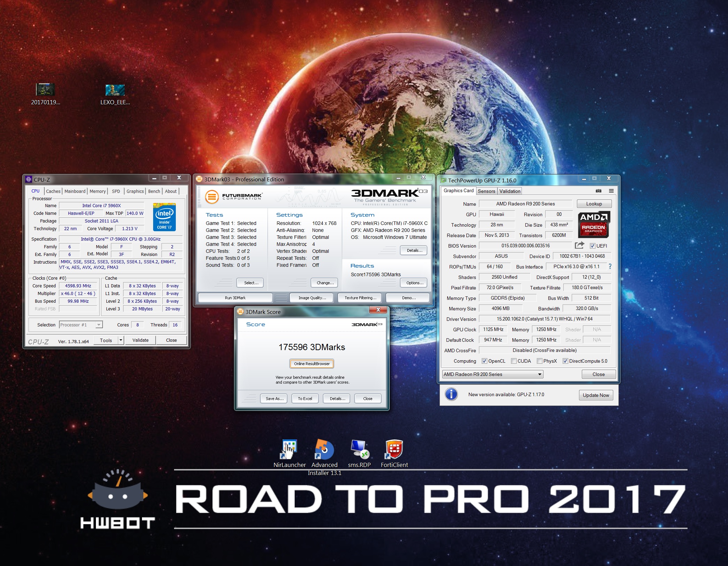Screen dimensions: 728x566
Task: Click the Change... button under Settings
Action: [325, 283]
